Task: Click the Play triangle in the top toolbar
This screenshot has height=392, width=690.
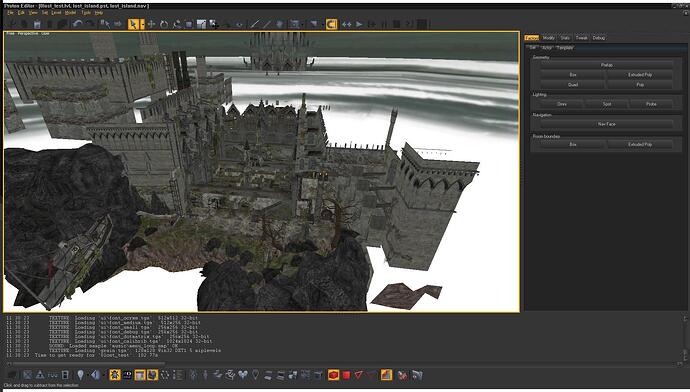Action: [359, 24]
